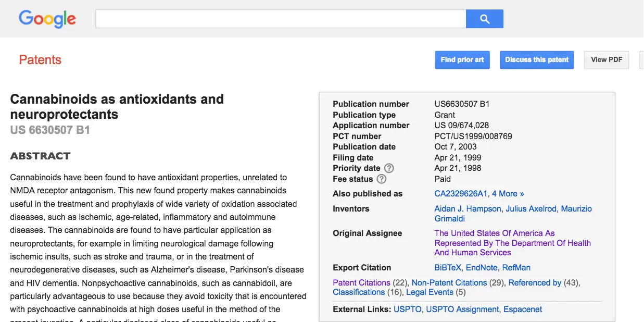Export citation as BiBTeX
The image size is (644, 322).
(x=448, y=268)
